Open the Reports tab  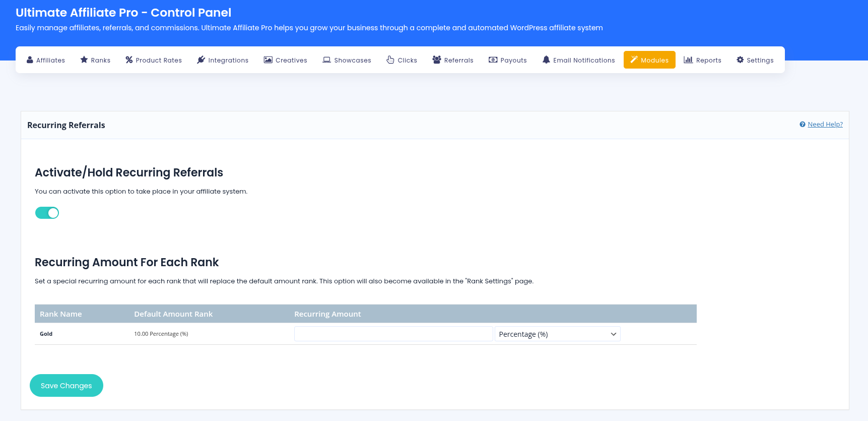(703, 60)
